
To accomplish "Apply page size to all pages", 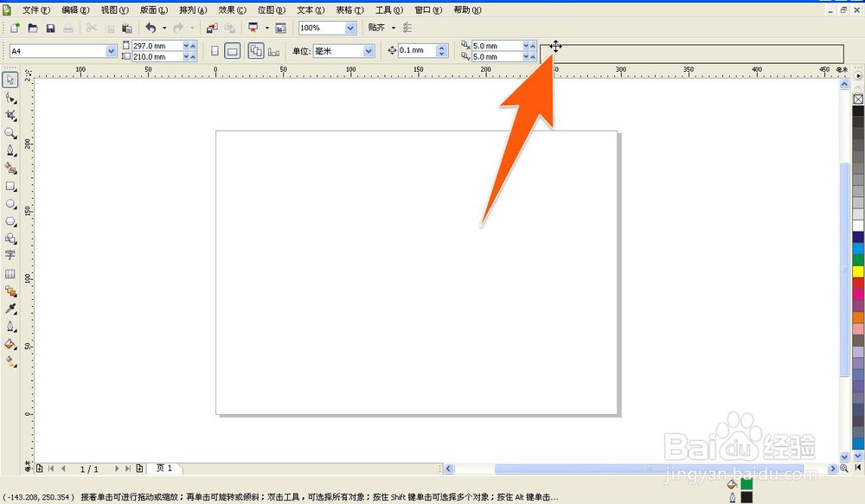I will click(256, 51).
